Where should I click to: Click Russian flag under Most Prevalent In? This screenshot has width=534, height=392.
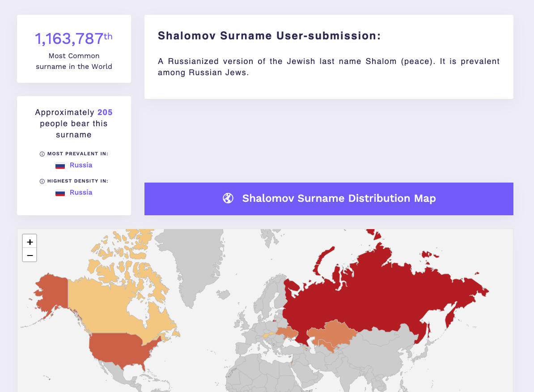60,165
